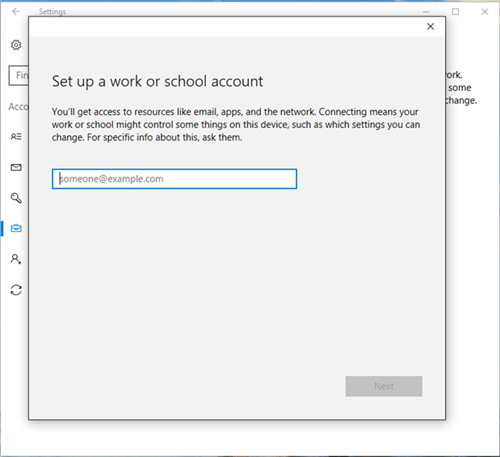The width and height of the screenshot is (500, 457).
Task: Close the Settings window
Action: [485, 12]
